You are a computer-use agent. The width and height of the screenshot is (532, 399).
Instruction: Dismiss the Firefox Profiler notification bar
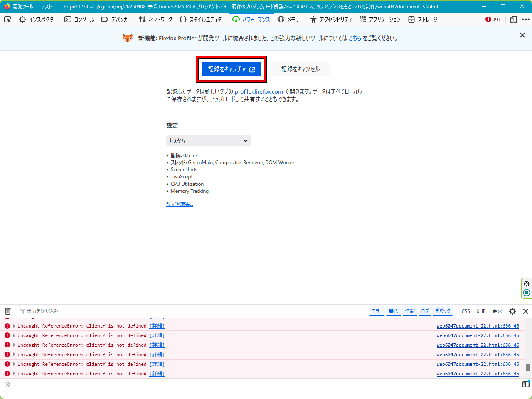(522, 35)
